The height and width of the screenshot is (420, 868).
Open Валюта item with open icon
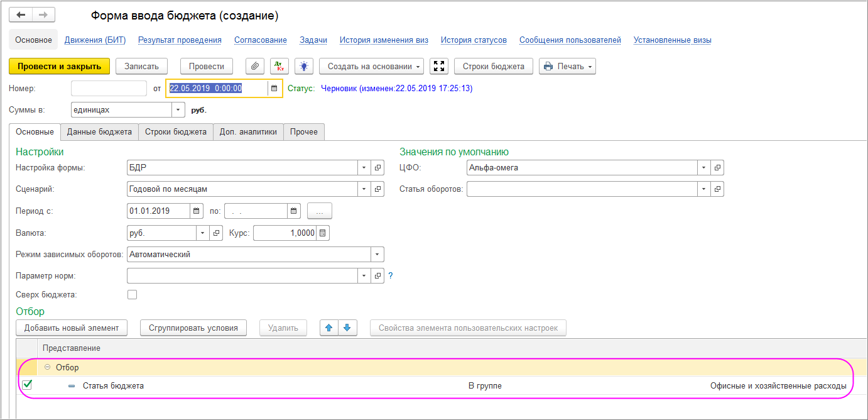pyautogui.click(x=216, y=233)
